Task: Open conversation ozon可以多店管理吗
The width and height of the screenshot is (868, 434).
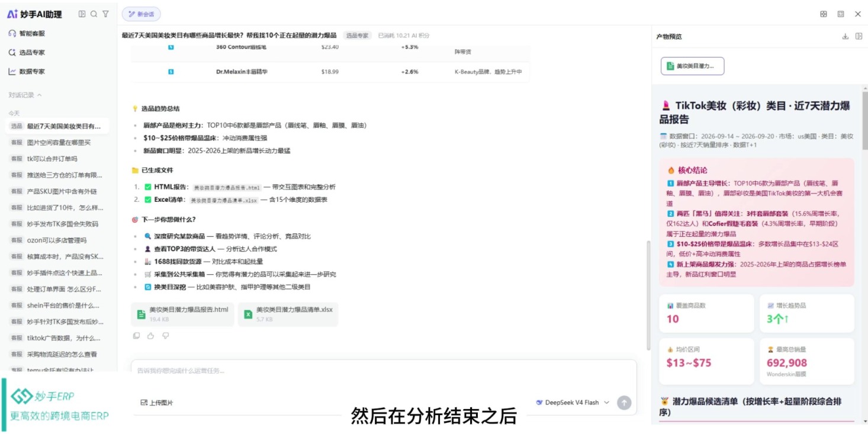Action: 57,240
